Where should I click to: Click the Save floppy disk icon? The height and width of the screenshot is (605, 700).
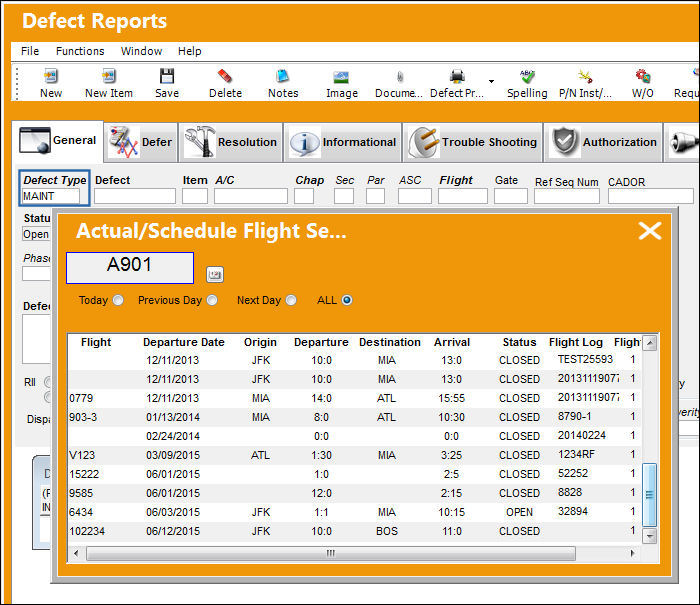(167, 76)
